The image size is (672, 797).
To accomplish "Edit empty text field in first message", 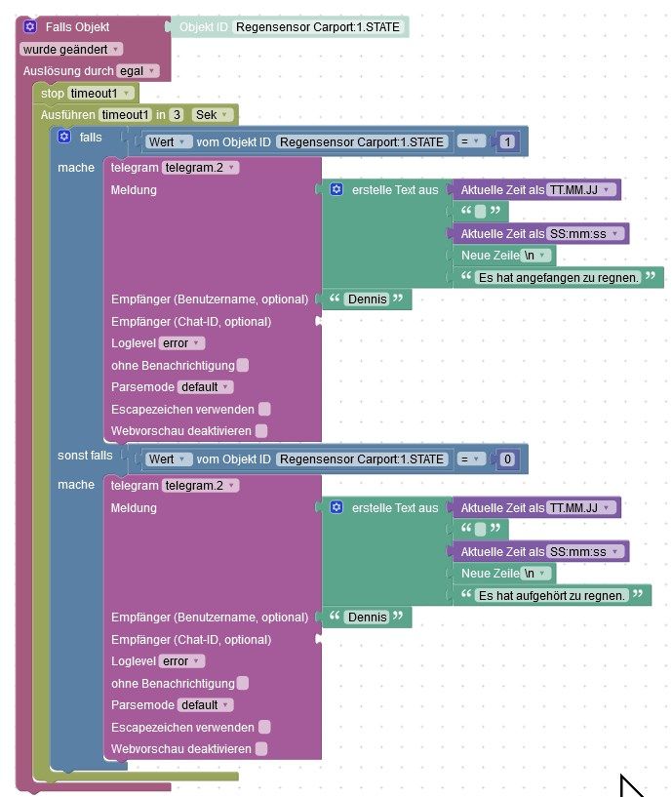I will click(481, 212).
